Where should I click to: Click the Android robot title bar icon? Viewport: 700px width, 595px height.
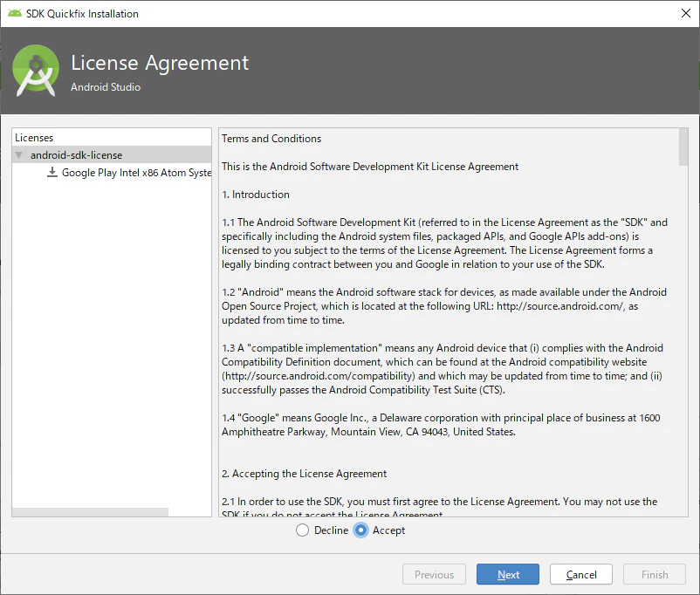[x=15, y=13]
